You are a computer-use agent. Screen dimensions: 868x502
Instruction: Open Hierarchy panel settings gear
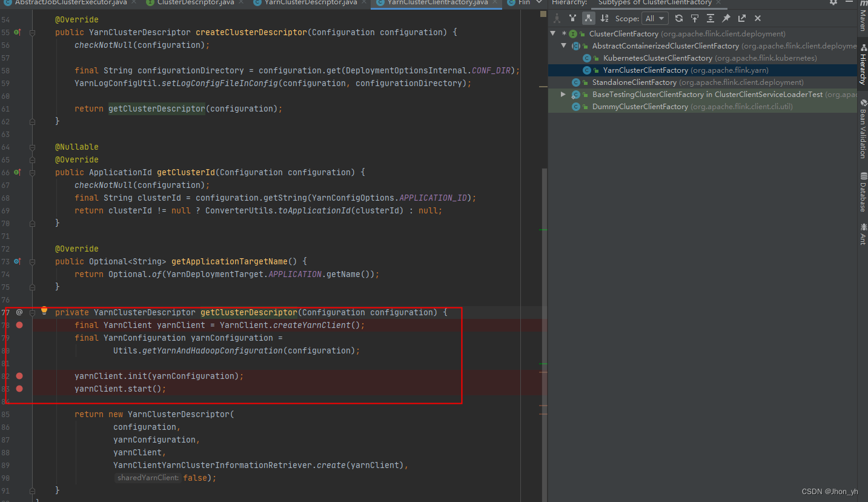coord(833,2)
